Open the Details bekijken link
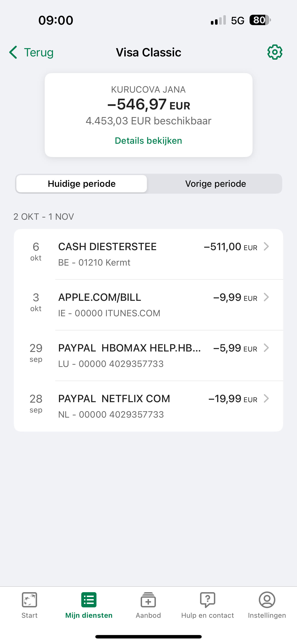This screenshot has height=644, width=297. 148,141
